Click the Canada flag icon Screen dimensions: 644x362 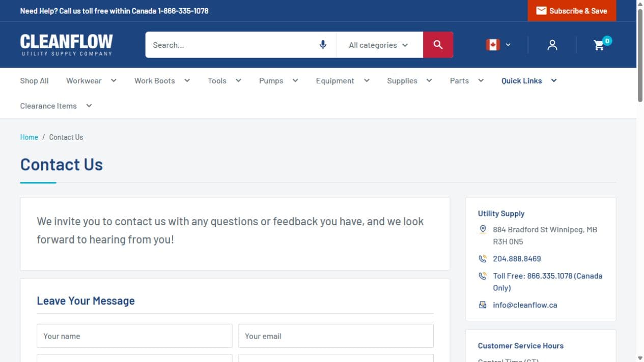493,45
